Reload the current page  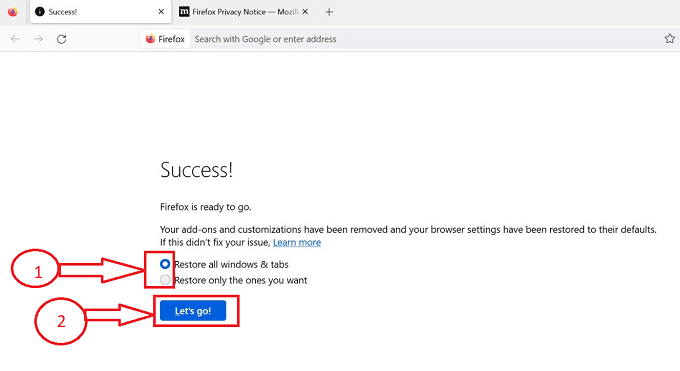click(62, 39)
